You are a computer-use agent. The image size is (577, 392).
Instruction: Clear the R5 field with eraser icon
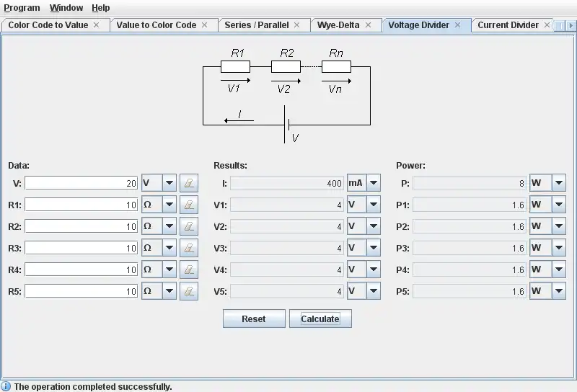[189, 291]
